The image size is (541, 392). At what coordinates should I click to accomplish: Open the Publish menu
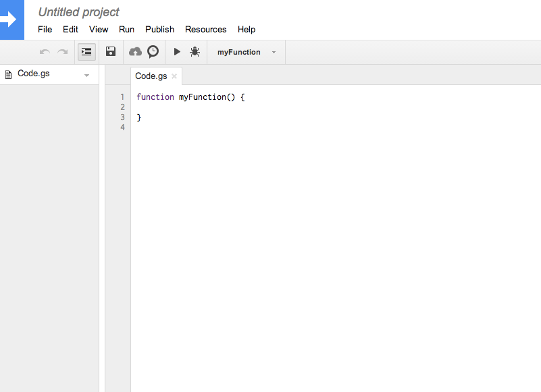(x=159, y=29)
